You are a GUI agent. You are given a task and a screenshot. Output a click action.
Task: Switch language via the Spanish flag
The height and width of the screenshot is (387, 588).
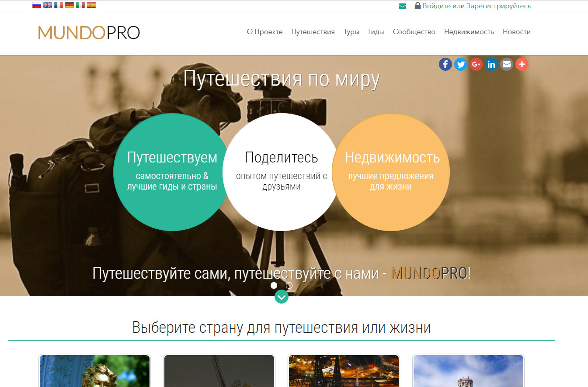[91, 5]
